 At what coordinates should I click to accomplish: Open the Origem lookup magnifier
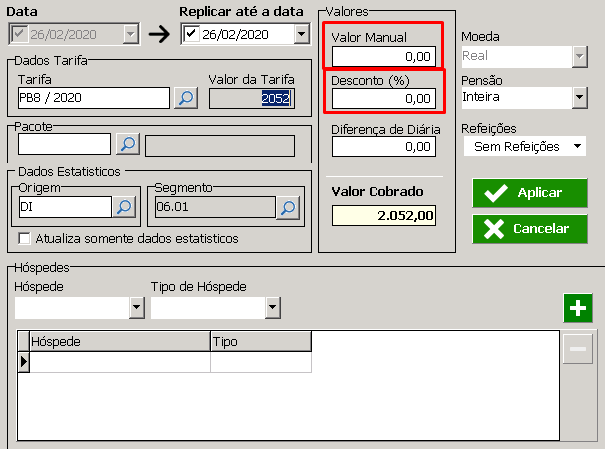[124, 207]
